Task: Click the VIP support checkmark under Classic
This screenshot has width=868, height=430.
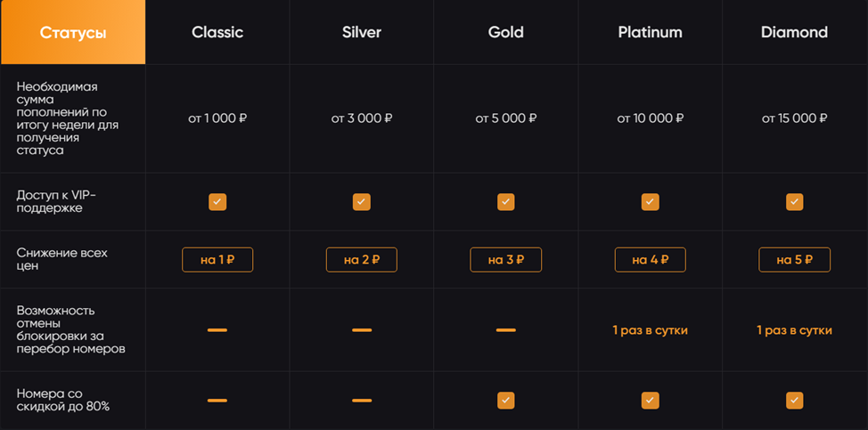Action: (217, 202)
